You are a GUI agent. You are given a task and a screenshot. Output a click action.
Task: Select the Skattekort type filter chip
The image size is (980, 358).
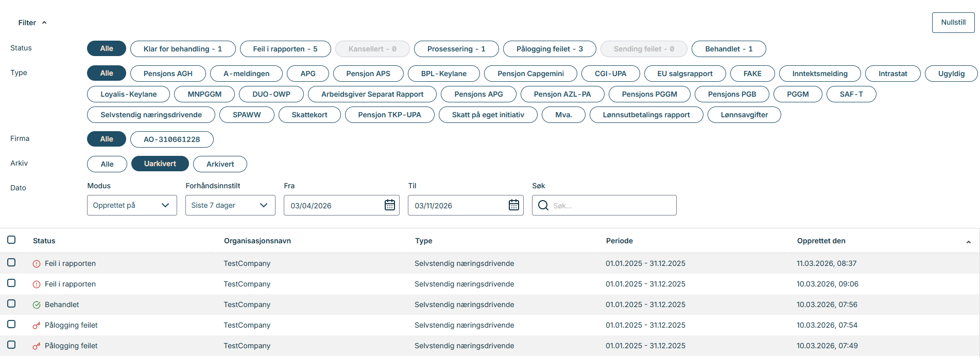tap(309, 115)
